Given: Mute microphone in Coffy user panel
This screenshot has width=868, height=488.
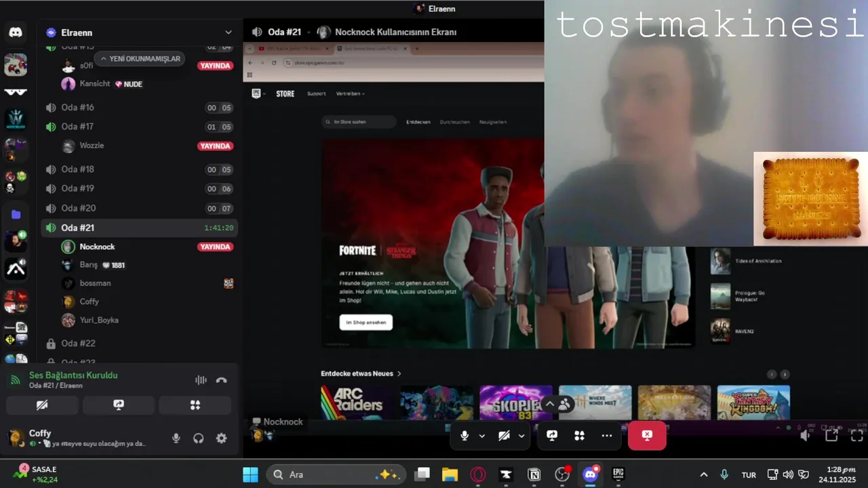Looking at the screenshot, I should 176,439.
